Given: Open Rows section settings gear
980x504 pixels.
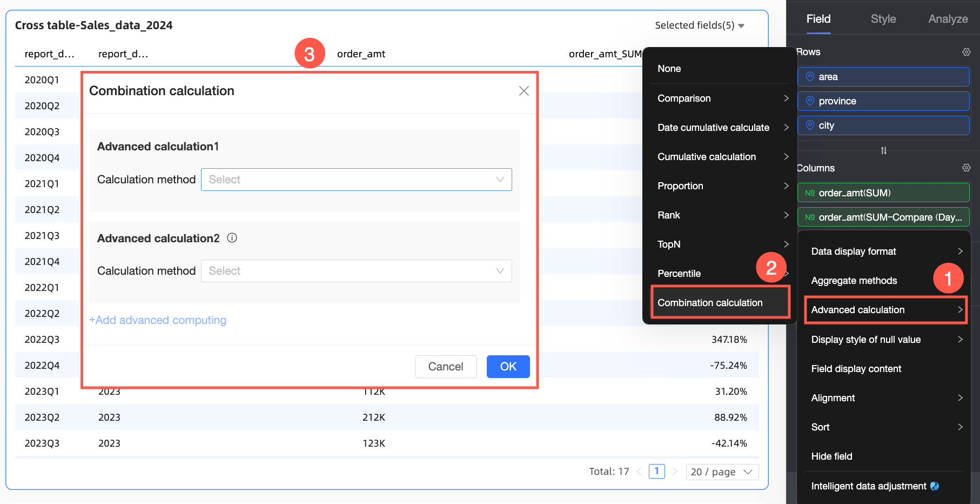Looking at the screenshot, I should pyautogui.click(x=966, y=52).
